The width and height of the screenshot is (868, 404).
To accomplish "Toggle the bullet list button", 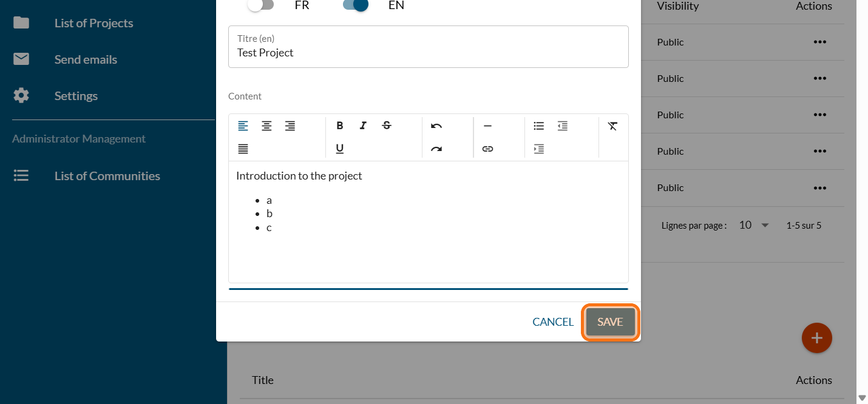I will click(x=538, y=126).
